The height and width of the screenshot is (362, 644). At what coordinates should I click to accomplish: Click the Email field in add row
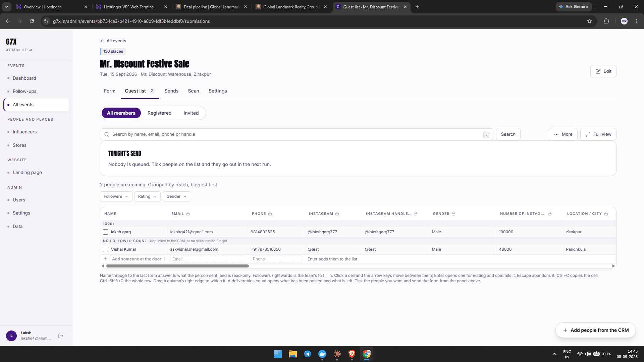tap(207, 259)
